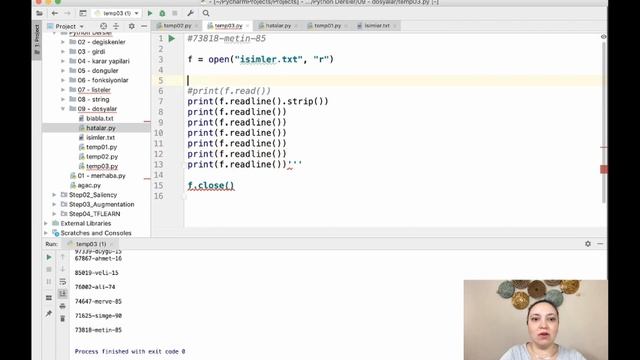Toggle inspection eye icon at editor top right

(603, 37)
